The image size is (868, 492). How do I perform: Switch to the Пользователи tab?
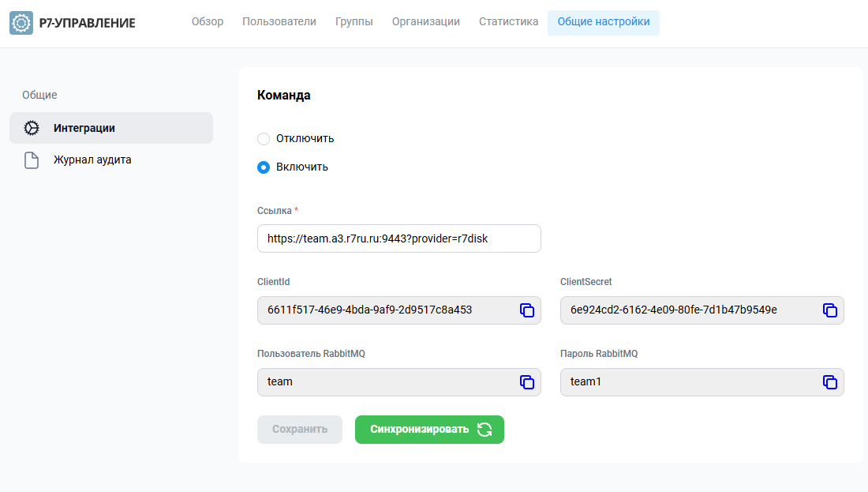(279, 22)
